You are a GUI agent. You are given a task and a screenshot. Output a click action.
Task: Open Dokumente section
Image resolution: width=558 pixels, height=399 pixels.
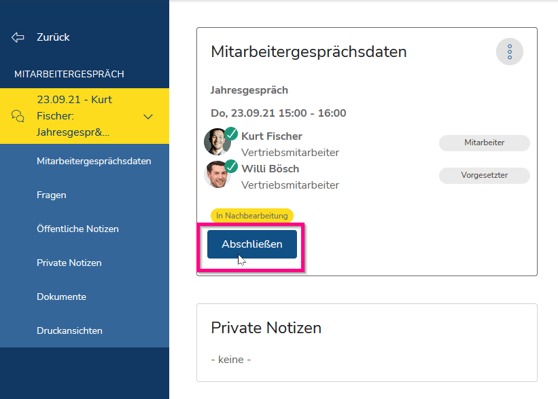[x=61, y=297]
